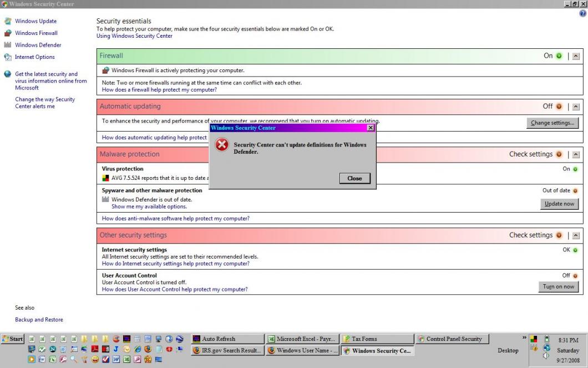Collapse the Automatic updating section

[x=576, y=107]
